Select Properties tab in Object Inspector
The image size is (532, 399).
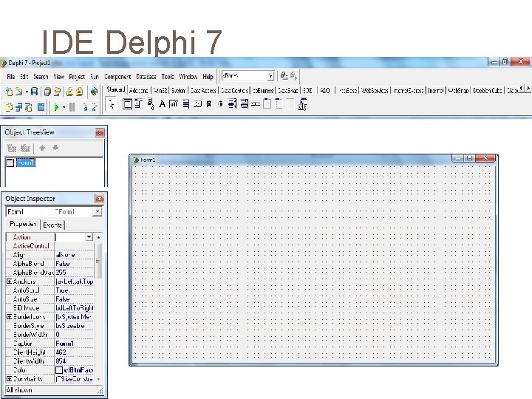pos(23,224)
